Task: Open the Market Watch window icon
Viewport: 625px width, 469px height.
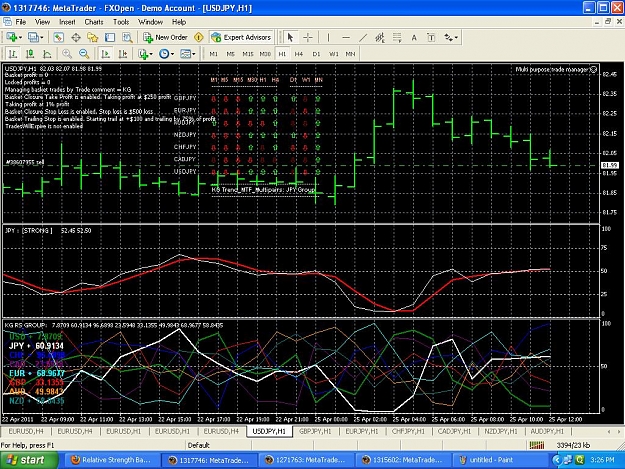Action: coord(59,37)
